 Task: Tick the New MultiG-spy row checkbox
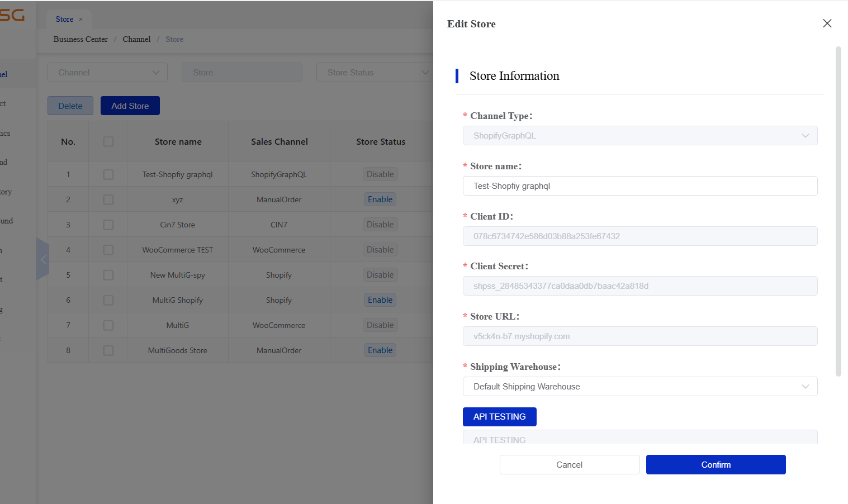(x=108, y=275)
